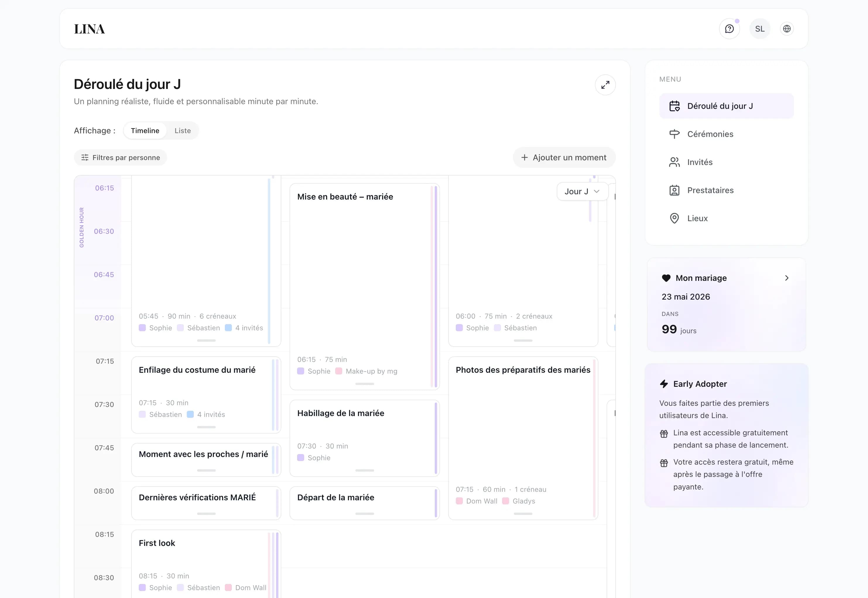Image resolution: width=868 pixels, height=598 pixels.
Task: Click resize handle under Habillage de la mariée
Action: coord(364,470)
